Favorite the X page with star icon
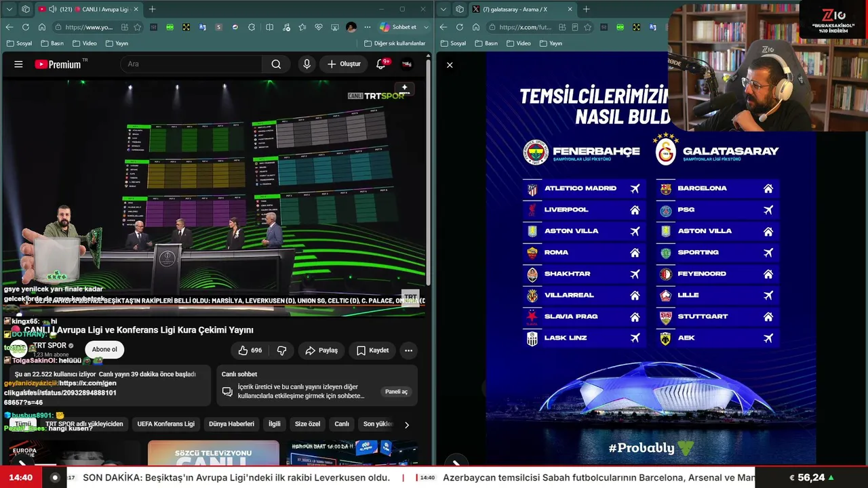 588,27
